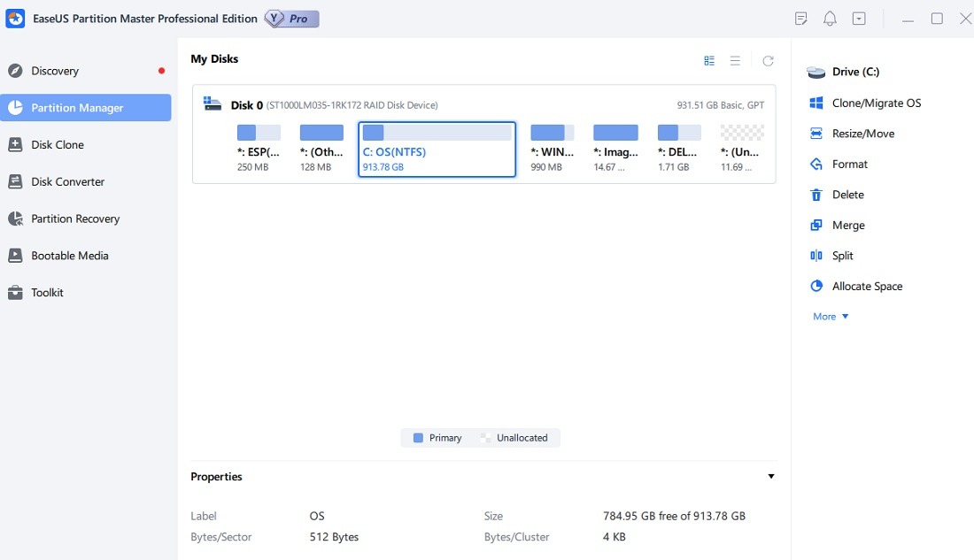
Task: Open the Bootable Media creator
Action: (x=68, y=256)
